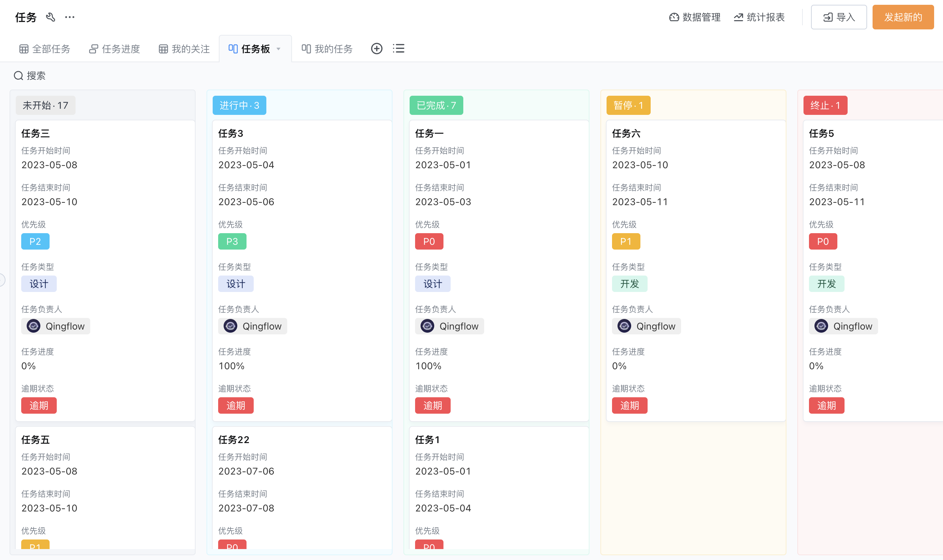The height and width of the screenshot is (560, 943).
Task: Open the 任务3 card title
Action: pos(230,133)
